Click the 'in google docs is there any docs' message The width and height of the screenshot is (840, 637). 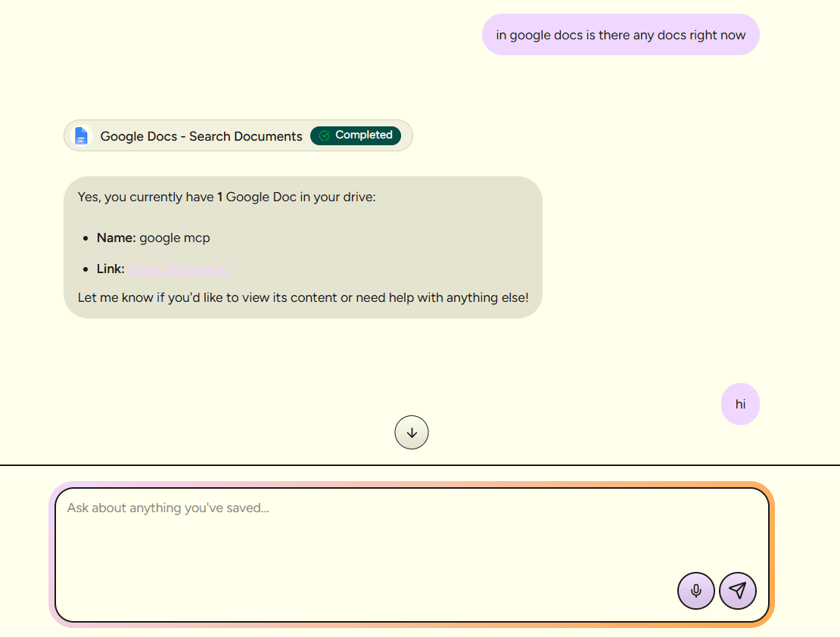click(x=621, y=35)
